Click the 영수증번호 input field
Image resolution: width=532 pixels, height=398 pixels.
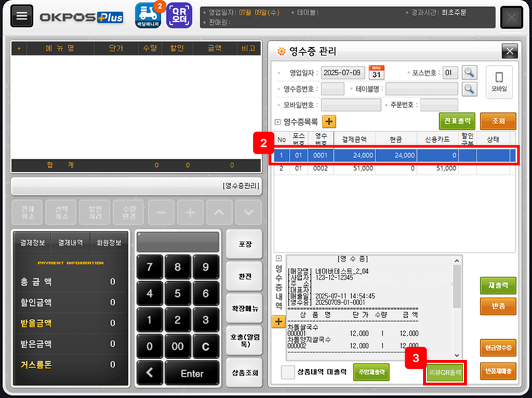[x=332, y=89]
